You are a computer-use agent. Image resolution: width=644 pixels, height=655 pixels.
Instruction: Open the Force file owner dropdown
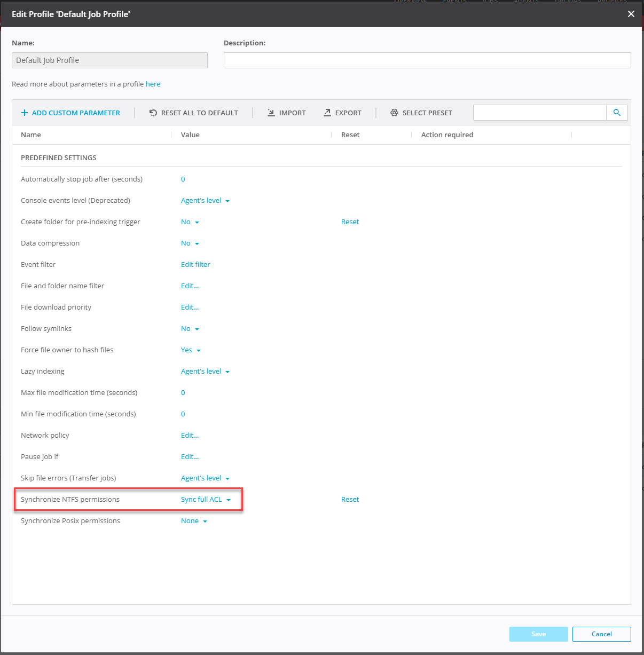pos(191,350)
